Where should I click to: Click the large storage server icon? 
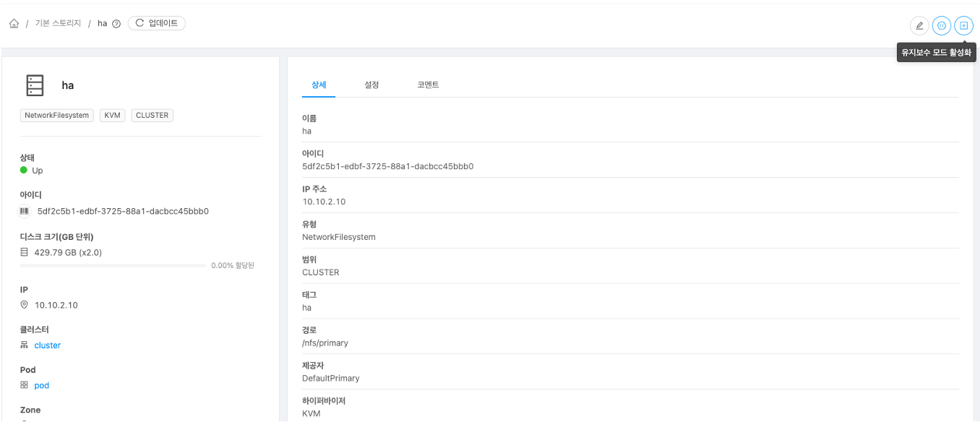pos(35,85)
